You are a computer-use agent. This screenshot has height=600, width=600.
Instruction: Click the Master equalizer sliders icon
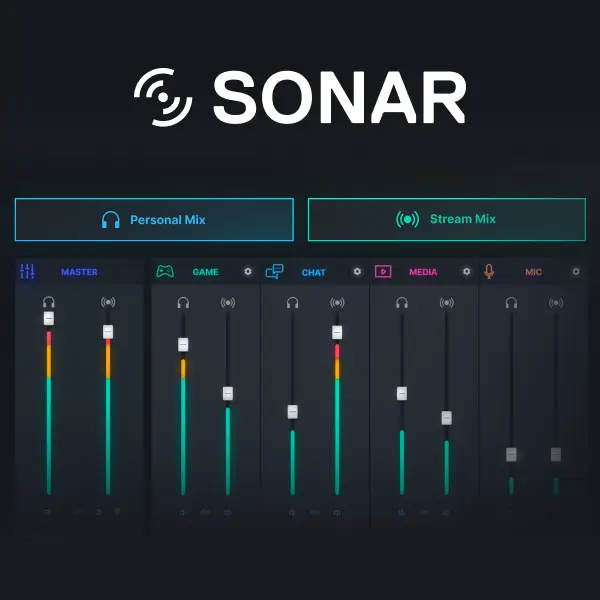coord(27,271)
